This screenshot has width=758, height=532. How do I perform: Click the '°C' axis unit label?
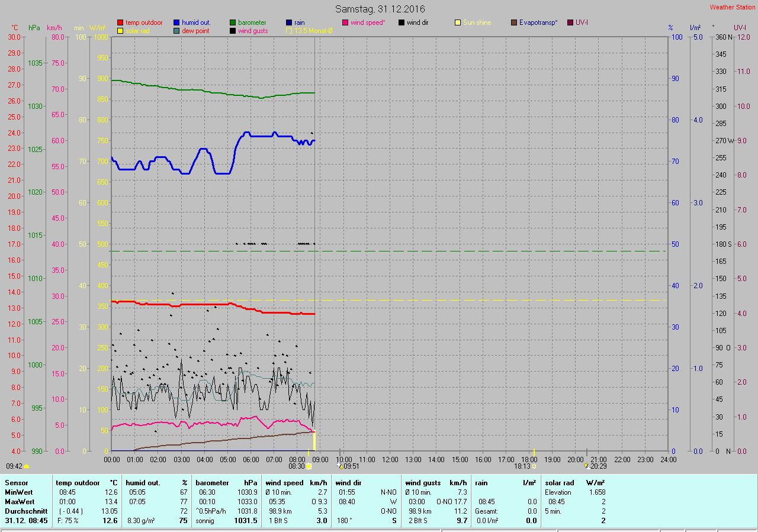(15, 28)
